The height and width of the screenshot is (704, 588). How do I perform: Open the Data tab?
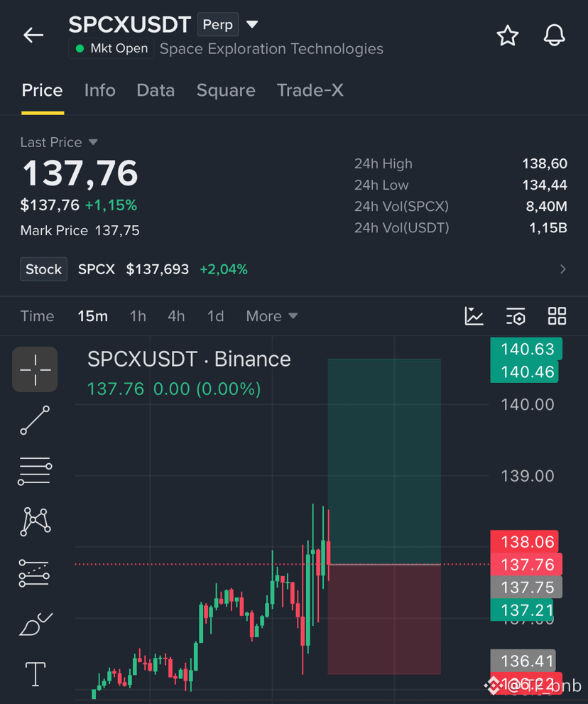[156, 90]
